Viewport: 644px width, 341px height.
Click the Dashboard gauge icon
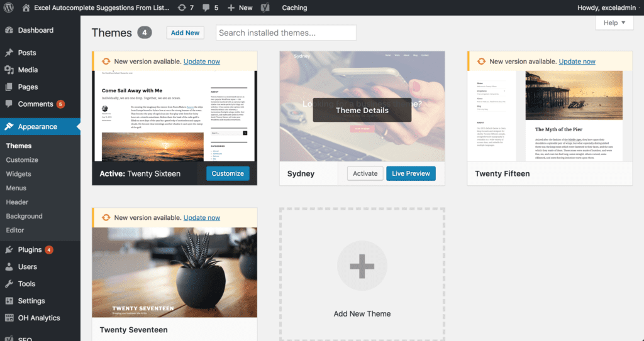pos(9,30)
